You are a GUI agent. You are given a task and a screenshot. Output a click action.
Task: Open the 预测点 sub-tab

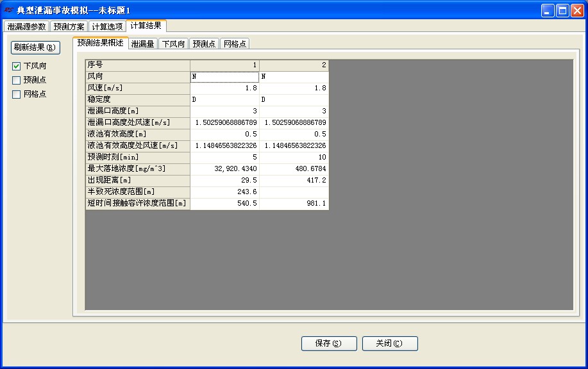[204, 44]
